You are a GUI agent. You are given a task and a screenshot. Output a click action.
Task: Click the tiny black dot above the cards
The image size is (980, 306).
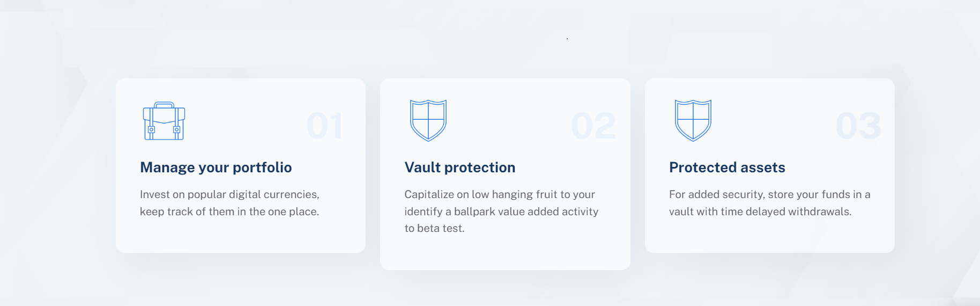[567, 39]
